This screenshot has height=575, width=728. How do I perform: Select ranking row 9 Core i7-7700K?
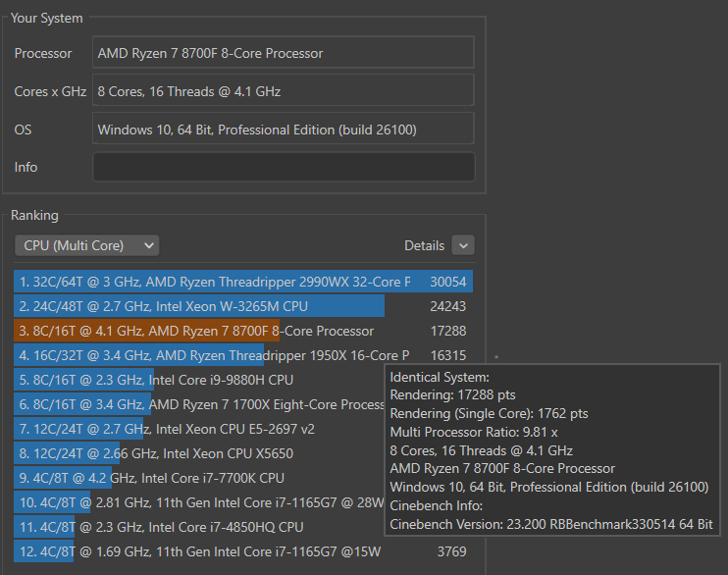point(199,478)
